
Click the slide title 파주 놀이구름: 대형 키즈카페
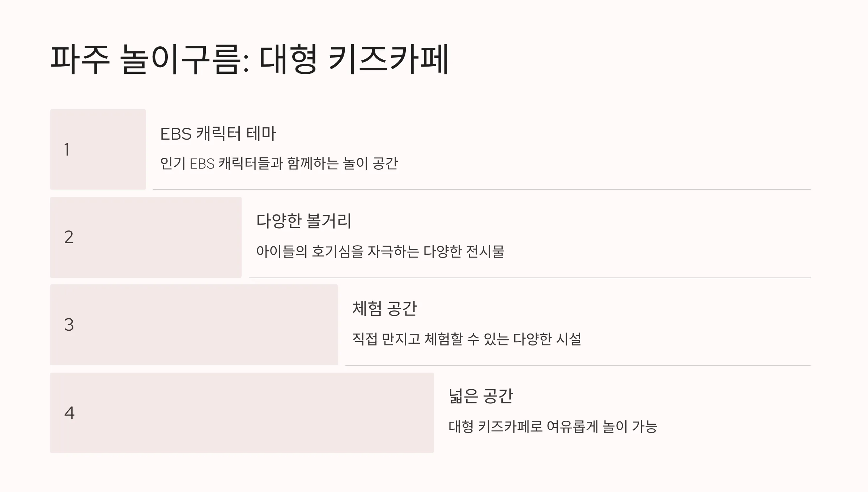(249, 59)
